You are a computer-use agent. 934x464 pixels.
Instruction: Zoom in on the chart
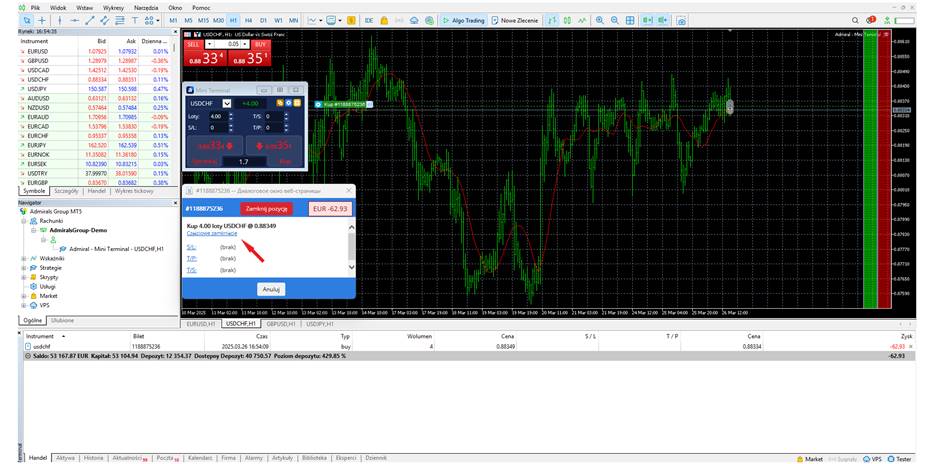(x=600, y=20)
